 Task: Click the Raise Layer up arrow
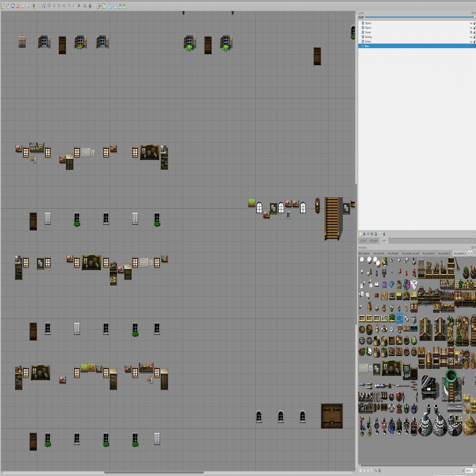[364, 234]
